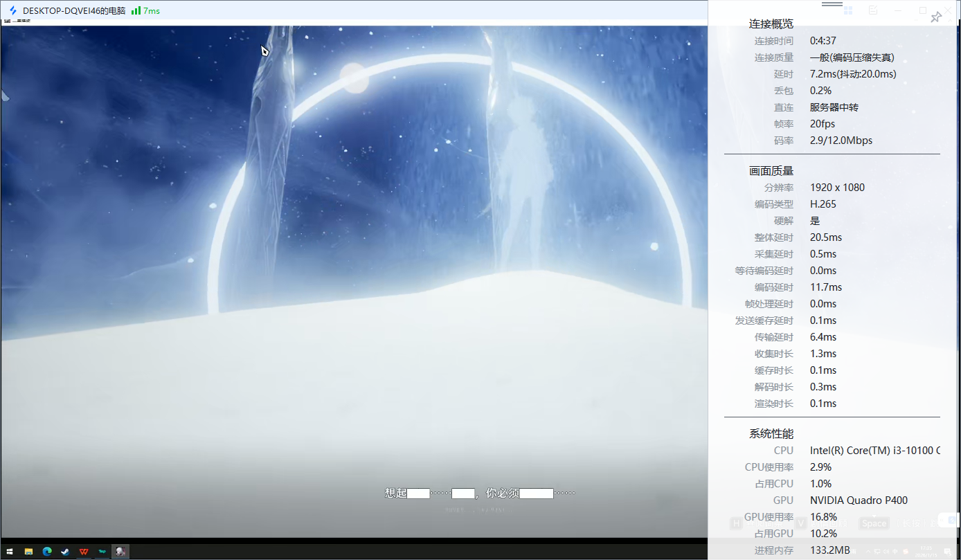Click the drag handle atop the stats panel
This screenshot has height=560, width=961.
(832, 4)
